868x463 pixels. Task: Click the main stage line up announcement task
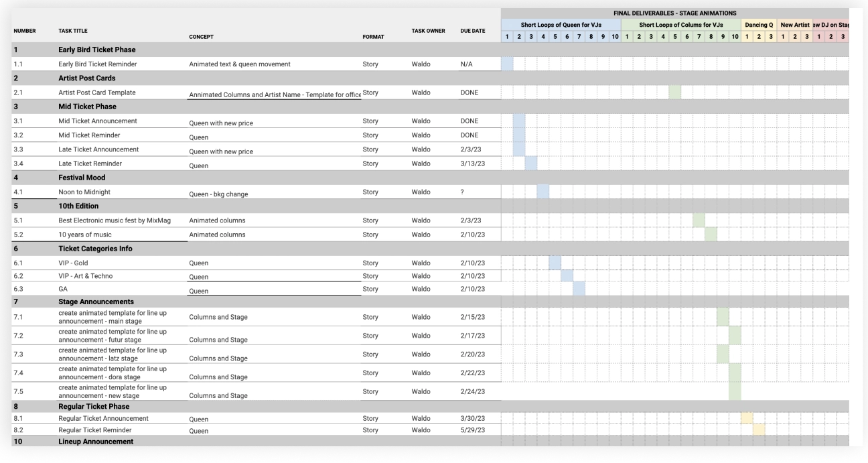[x=113, y=317]
